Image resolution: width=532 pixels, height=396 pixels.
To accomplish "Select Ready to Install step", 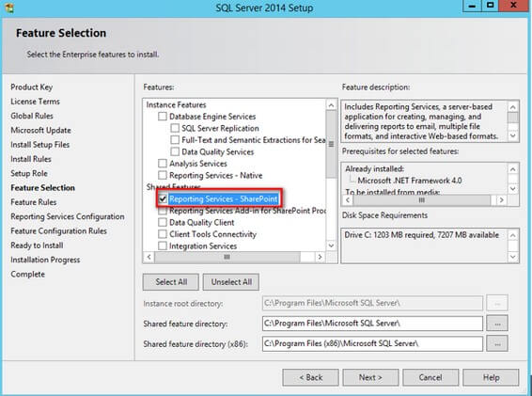I will click(37, 246).
